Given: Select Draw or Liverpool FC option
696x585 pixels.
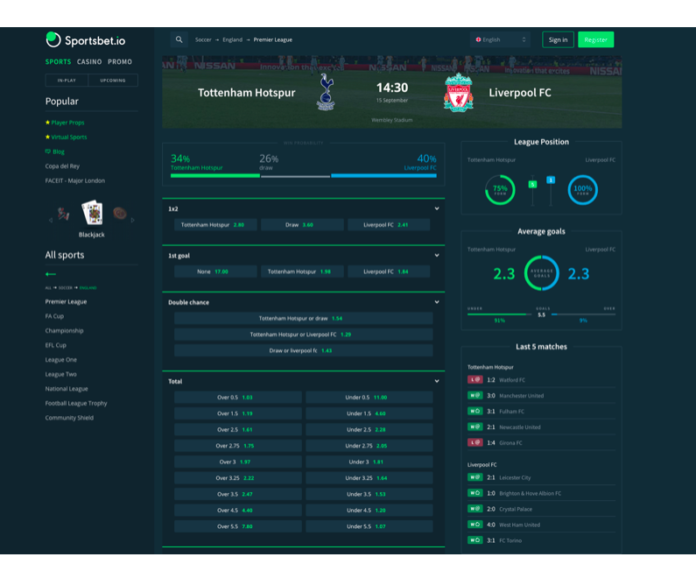Looking at the screenshot, I should coord(303,350).
